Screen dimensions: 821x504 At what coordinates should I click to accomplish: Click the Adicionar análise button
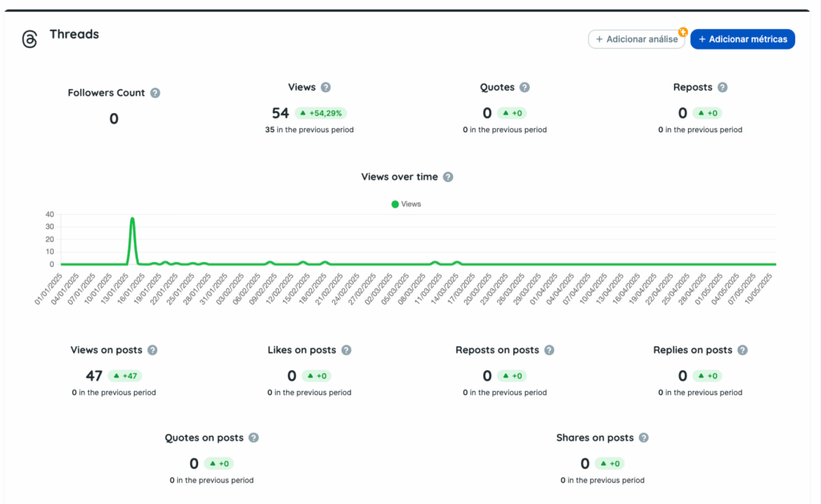(x=637, y=39)
